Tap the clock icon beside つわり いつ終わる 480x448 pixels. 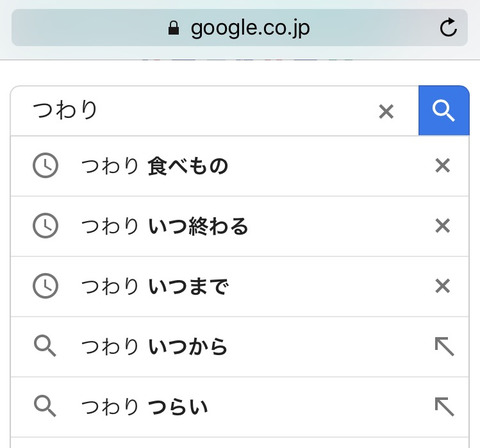click(x=45, y=226)
